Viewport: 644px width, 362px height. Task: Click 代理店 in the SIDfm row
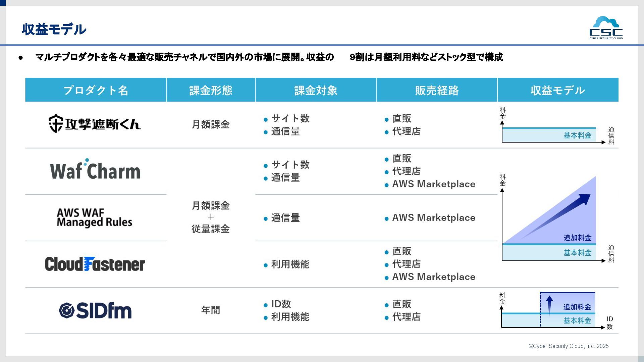pos(407,317)
